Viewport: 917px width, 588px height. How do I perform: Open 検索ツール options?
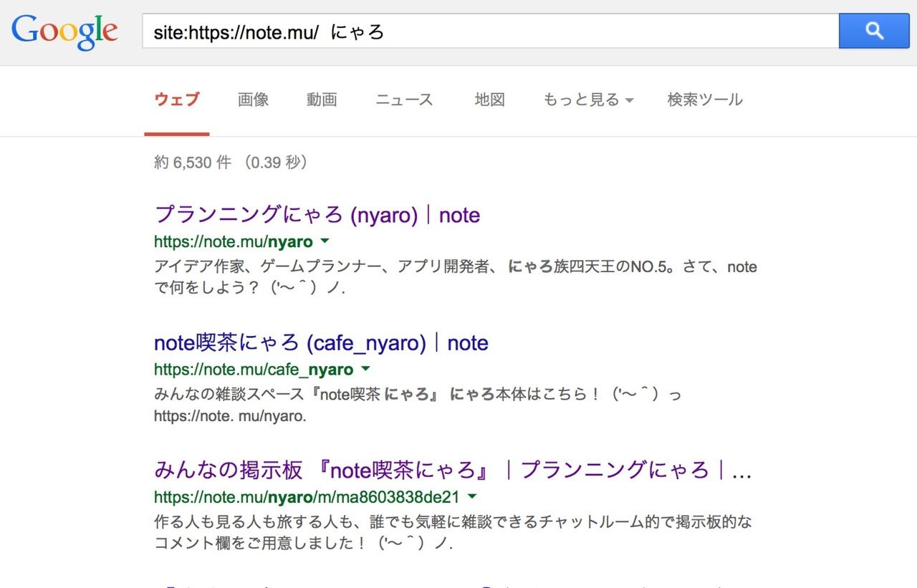pyautogui.click(x=705, y=100)
